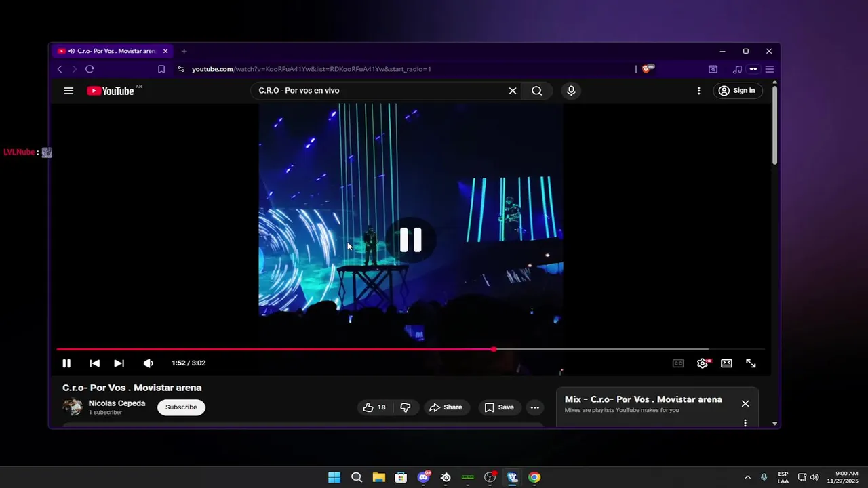Open more actions next to Save
The height and width of the screenshot is (488, 868).
pos(535,407)
